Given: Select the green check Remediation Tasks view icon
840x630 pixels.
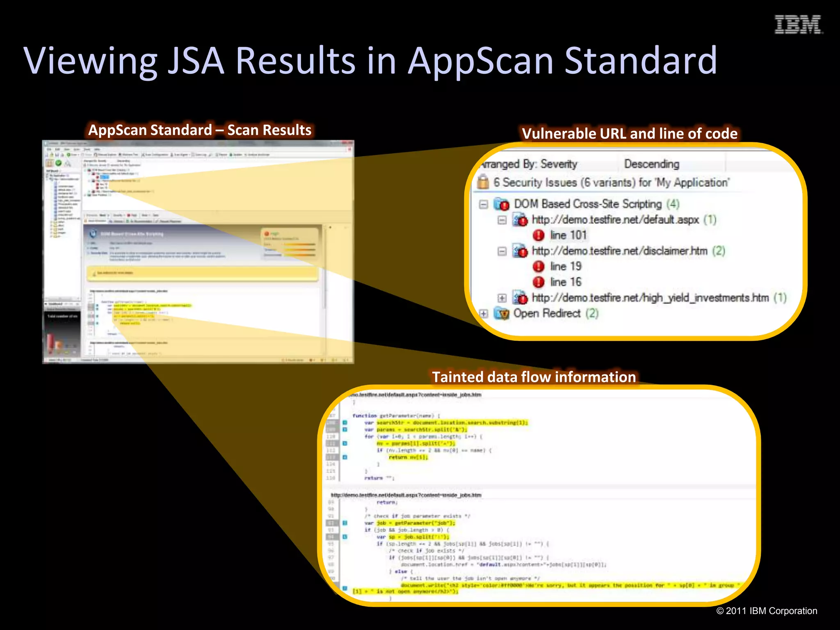Looking at the screenshot, I should pyautogui.click(x=58, y=163).
